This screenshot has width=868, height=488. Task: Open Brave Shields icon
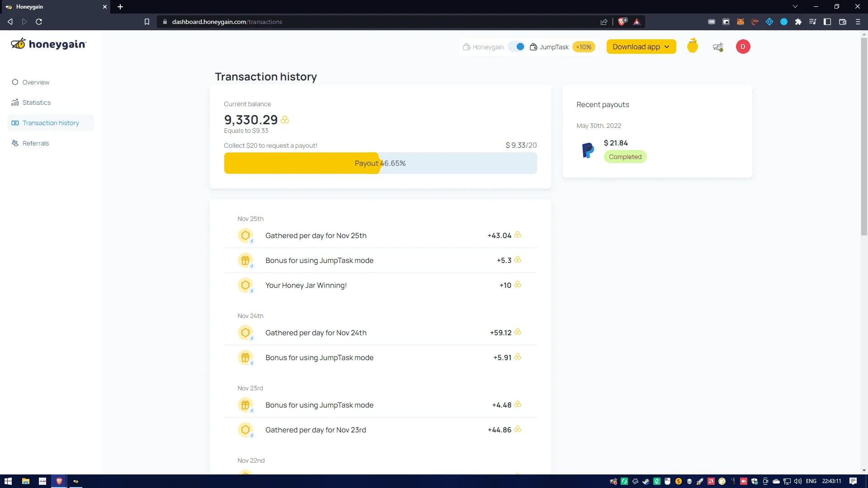coord(623,22)
